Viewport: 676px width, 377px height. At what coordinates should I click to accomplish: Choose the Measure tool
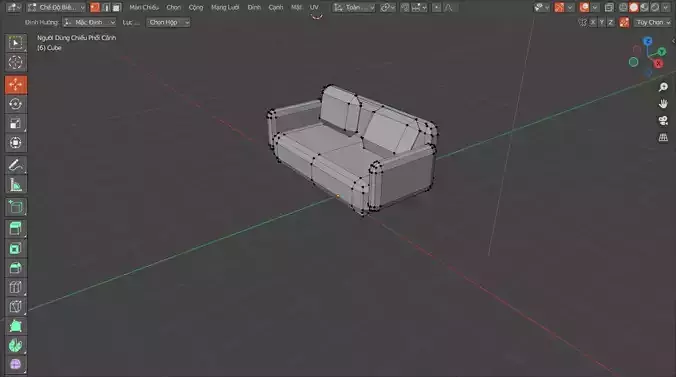click(16, 185)
